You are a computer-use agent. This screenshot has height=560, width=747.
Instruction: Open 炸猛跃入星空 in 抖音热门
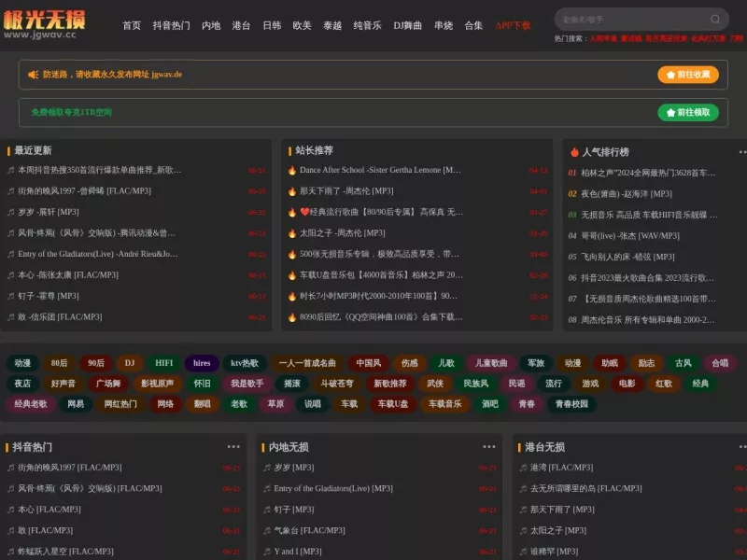65,551
